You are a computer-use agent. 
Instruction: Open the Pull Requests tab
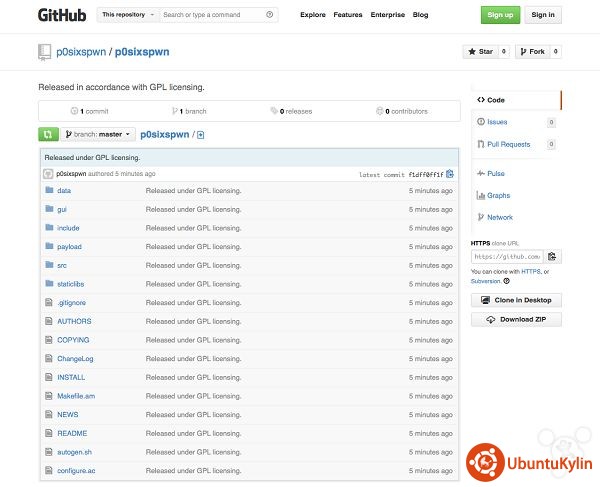(508, 144)
